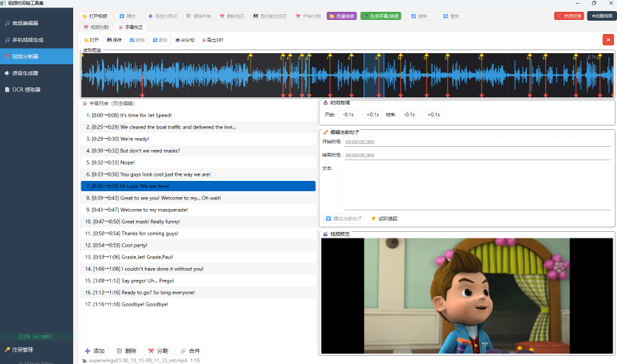The image size is (617, 364).
Task: Click the green playhead marker on waveform
Action: (310, 75)
